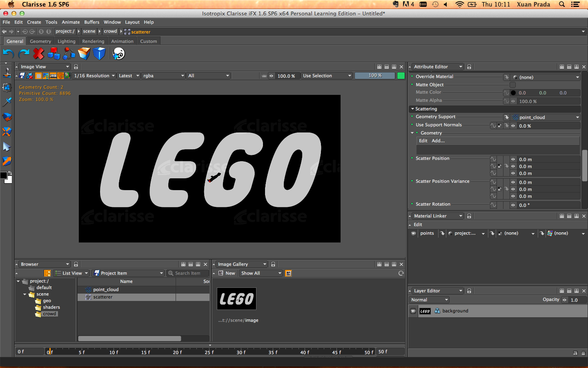Select the stamp tool in the left toolbar
Image resolution: width=588 pixels, height=368 pixels.
[x=7, y=72]
